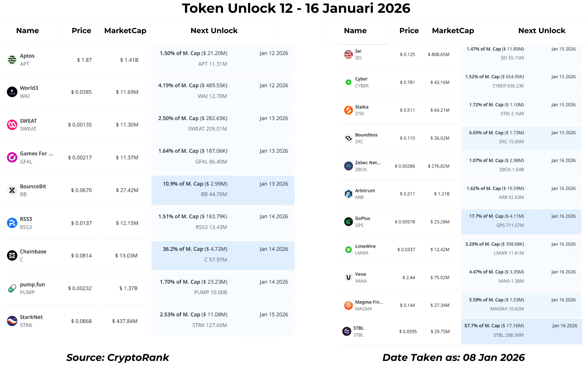
Task: Click the BounceBit BB token icon
Action: pos(12,190)
